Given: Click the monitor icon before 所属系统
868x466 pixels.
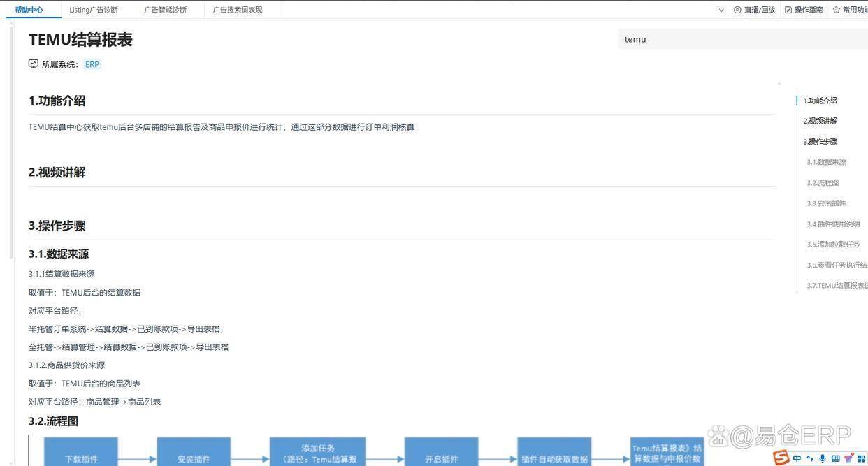Looking at the screenshot, I should tap(34, 64).
